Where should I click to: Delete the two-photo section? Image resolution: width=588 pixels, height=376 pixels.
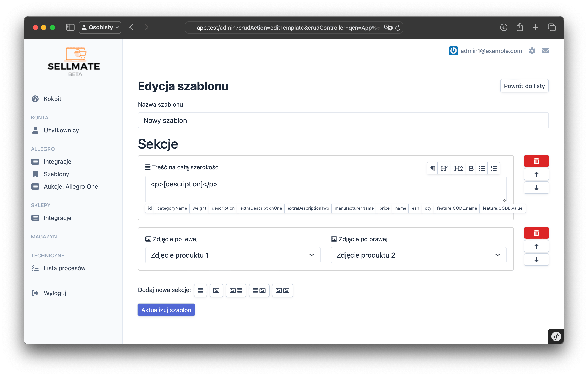coord(536,233)
